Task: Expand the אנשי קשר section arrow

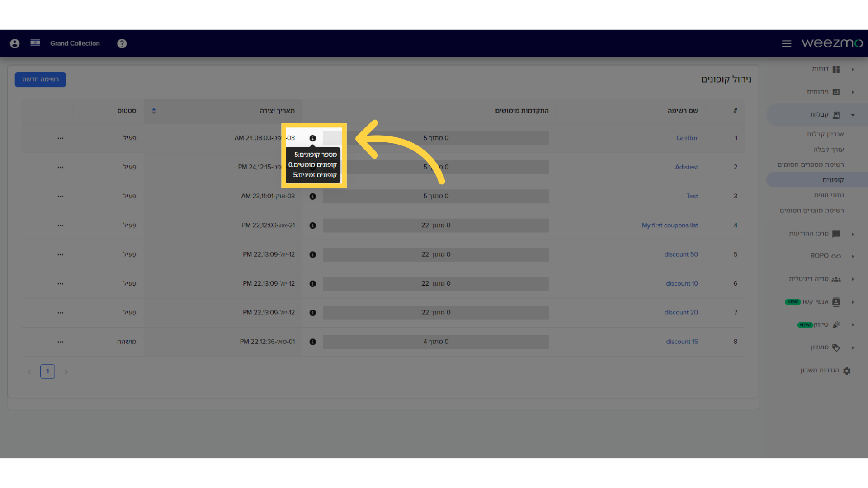Action: coord(853,302)
